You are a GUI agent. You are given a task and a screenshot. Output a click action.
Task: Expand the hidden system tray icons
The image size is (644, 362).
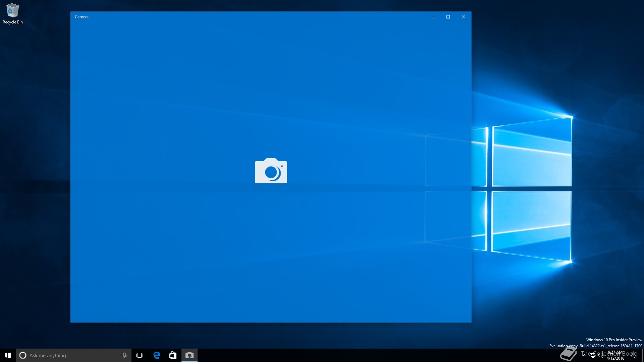click(585, 355)
